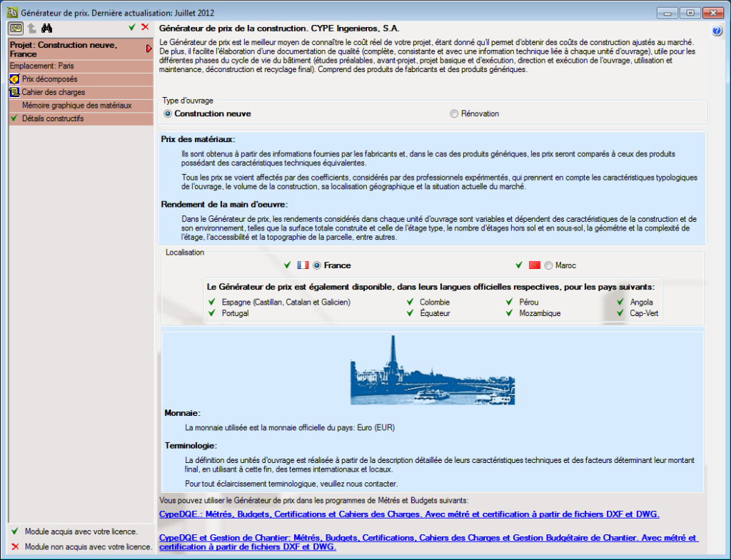The width and height of the screenshot is (731, 560).
Task: Click the green accept checkmark in toolbar
Action: click(x=132, y=28)
